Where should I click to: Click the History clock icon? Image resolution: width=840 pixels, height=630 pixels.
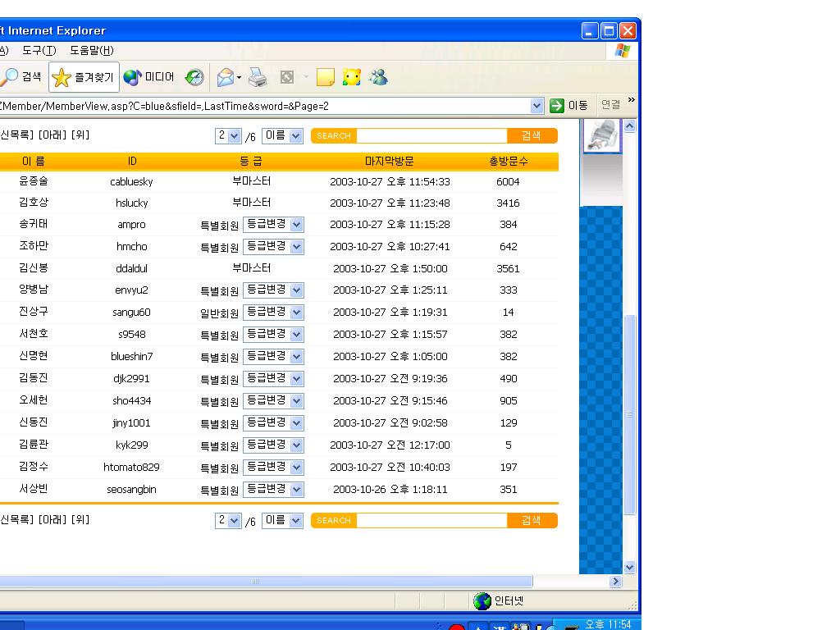[x=194, y=77]
